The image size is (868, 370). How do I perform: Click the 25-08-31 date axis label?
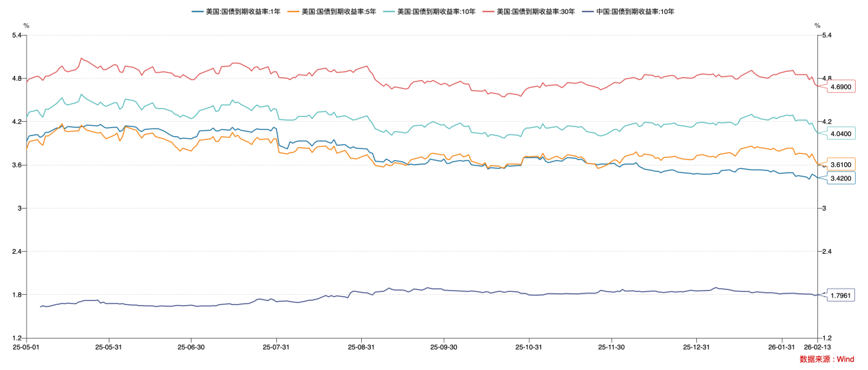(361, 347)
